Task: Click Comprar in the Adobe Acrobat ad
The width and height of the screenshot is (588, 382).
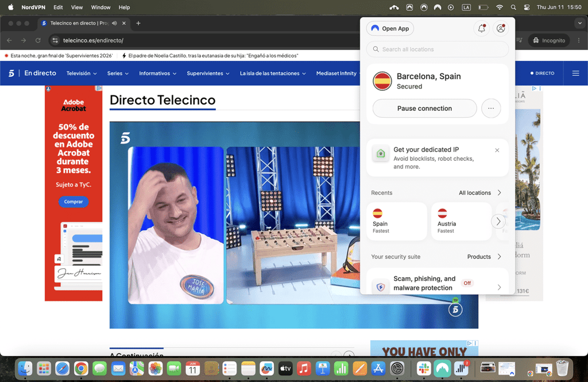Action: (x=73, y=202)
